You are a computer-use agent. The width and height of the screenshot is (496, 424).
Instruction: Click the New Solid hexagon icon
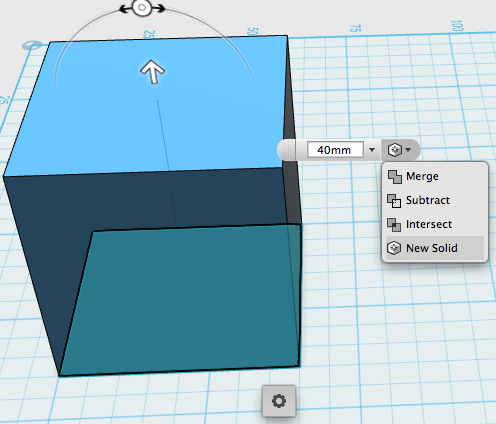point(394,248)
